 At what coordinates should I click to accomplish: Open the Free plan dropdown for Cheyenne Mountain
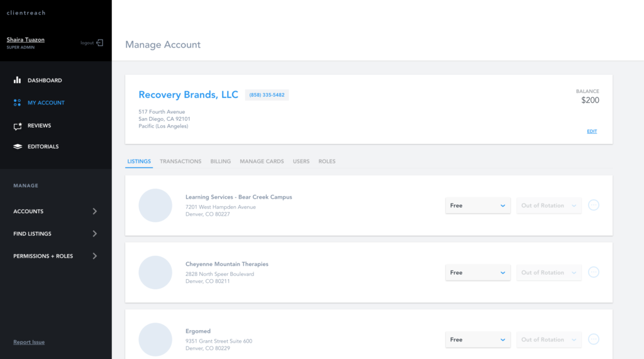click(478, 273)
